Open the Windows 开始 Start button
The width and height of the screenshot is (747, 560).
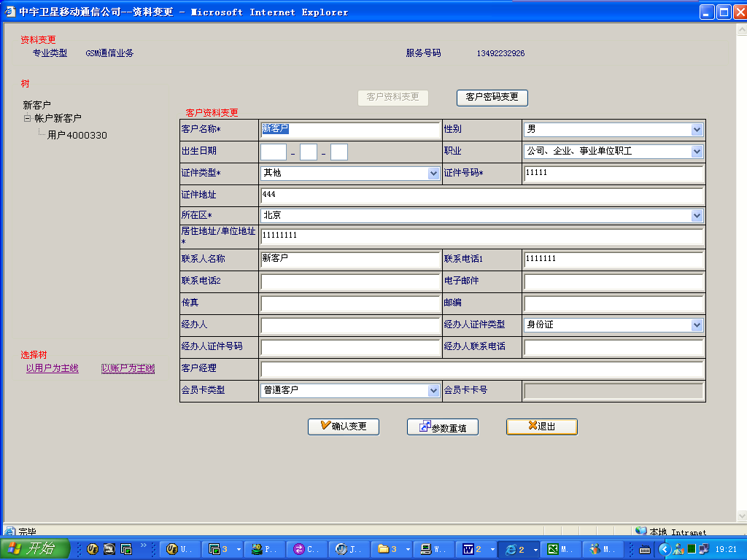[35, 549]
